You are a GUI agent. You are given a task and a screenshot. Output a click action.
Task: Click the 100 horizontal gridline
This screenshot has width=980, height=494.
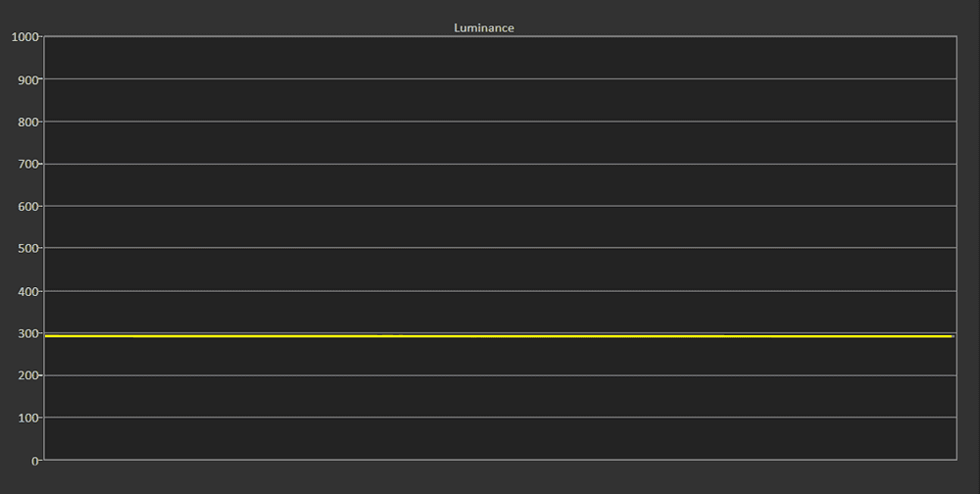(500, 418)
